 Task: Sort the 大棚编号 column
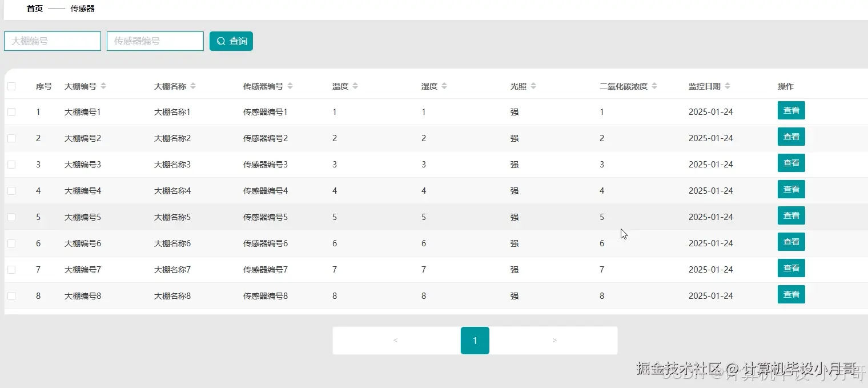pos(103,85)
